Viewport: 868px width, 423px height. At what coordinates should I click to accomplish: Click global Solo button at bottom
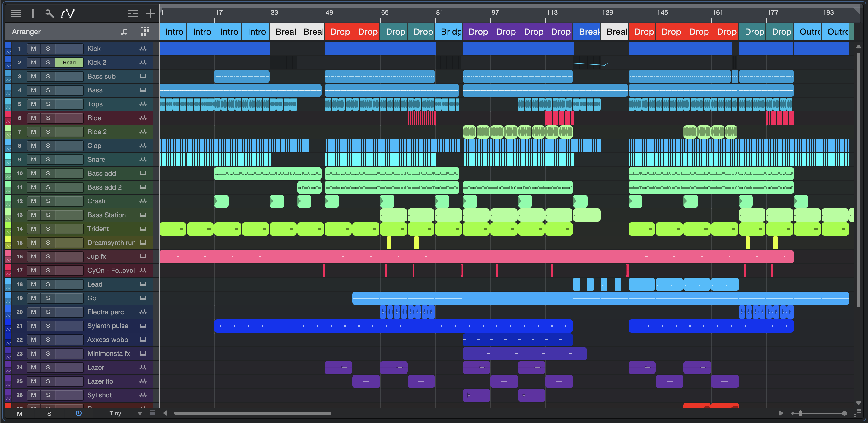pyautogui.click(x=49, y=414)
